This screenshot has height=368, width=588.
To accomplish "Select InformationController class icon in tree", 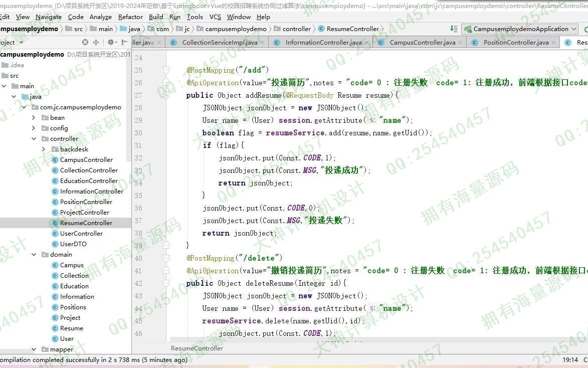I will point(55,192).
